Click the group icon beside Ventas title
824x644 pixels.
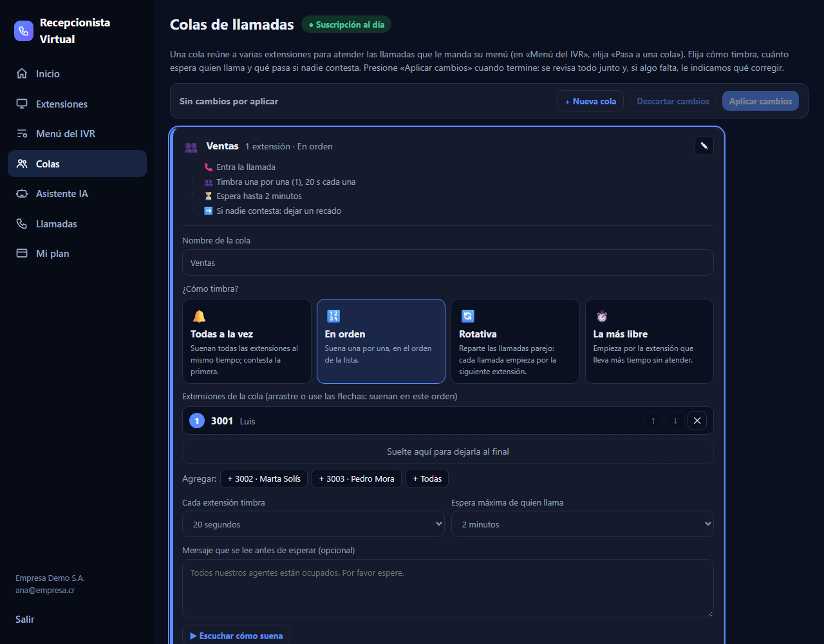click(x=191, y=147)
